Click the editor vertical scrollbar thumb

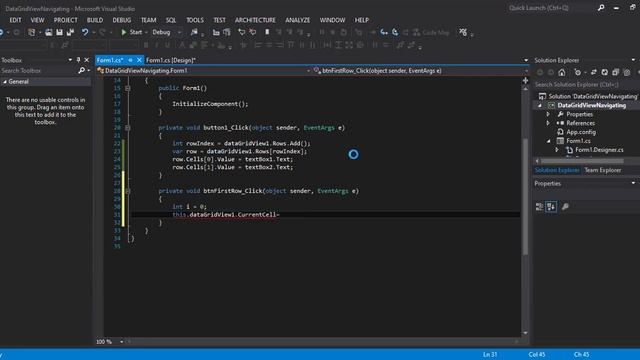click(525, 196)
